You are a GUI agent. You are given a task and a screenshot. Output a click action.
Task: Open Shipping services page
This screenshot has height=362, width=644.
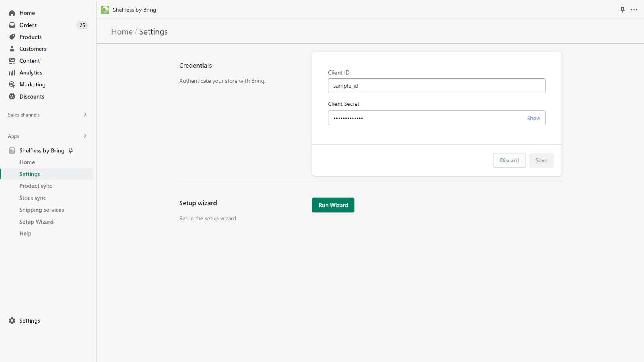(41, 210)
